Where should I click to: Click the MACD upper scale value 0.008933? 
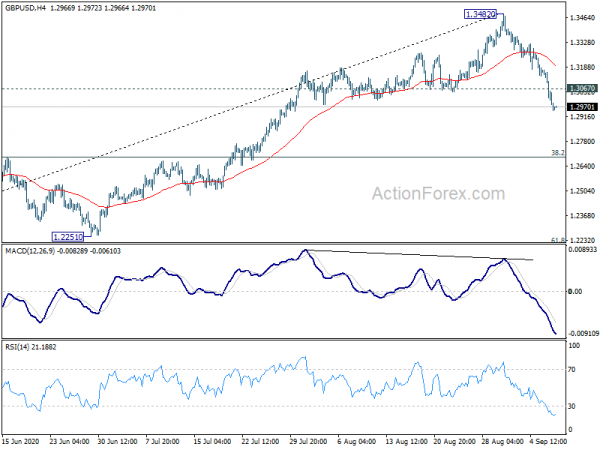tap(582, 249)
